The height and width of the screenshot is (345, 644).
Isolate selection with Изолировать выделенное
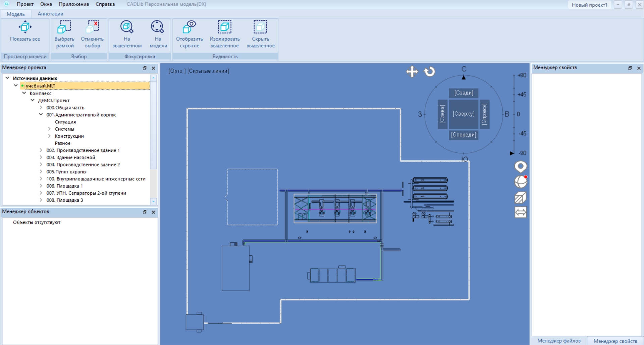(224, 27)
